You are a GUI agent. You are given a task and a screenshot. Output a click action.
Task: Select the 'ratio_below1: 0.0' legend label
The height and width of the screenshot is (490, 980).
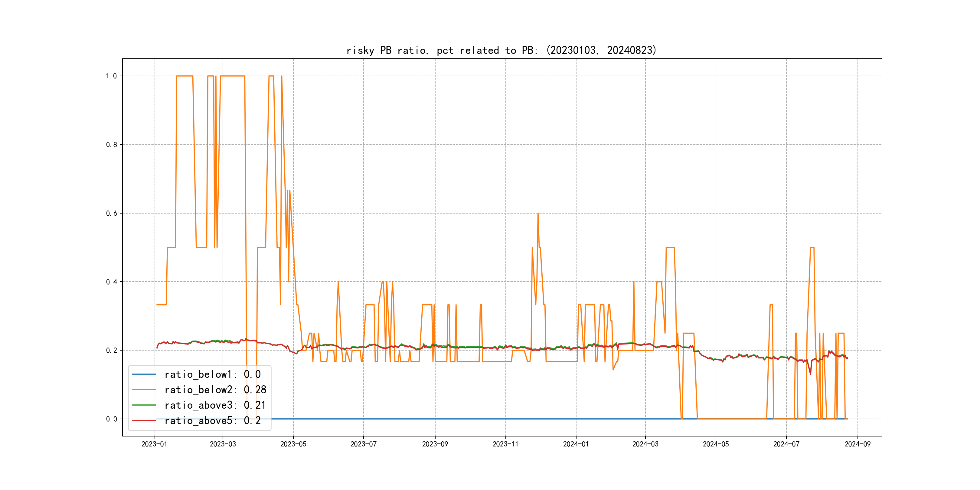(x=212, y=374)
